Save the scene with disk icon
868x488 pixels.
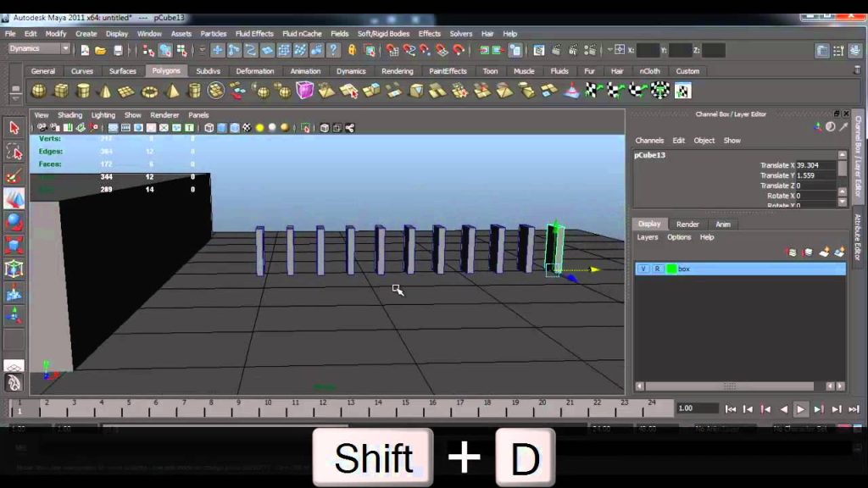click(x=118, y=50)
